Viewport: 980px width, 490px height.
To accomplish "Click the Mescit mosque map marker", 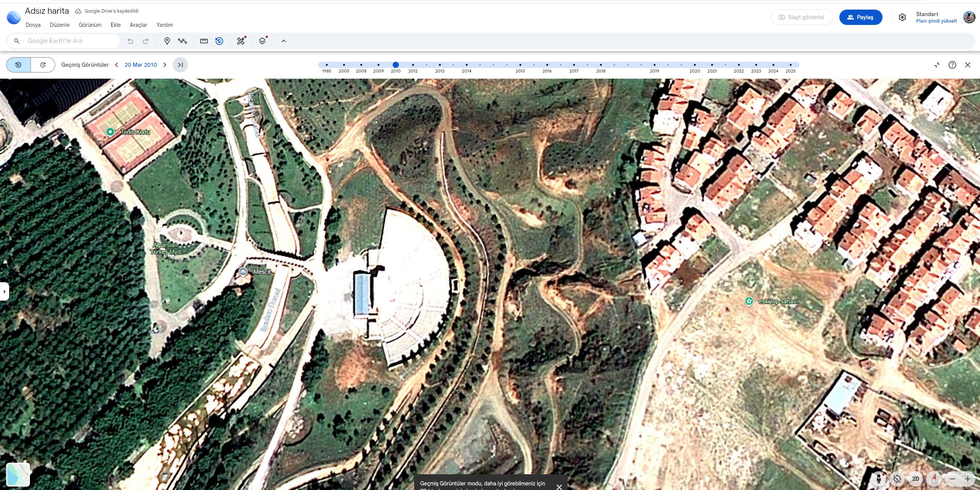I will click(243, 272).
